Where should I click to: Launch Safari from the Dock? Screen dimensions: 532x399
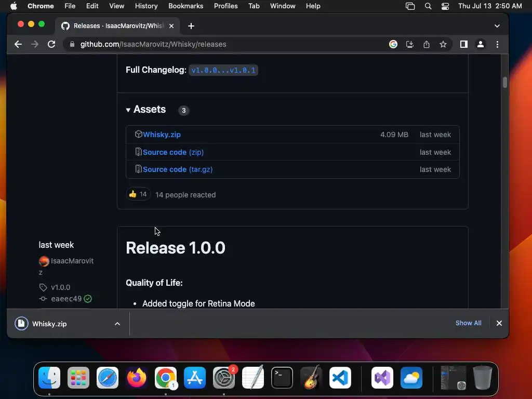click(108, 378)
